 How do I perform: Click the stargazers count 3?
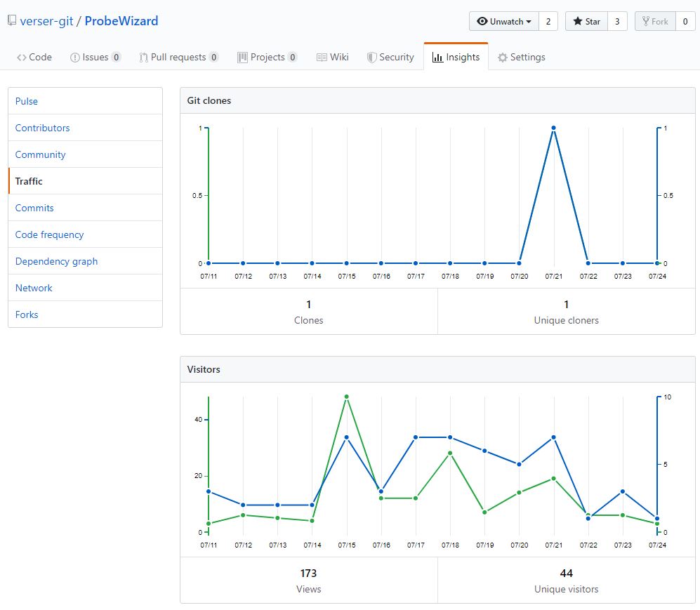pyautogui.click(x=617, y=22)
